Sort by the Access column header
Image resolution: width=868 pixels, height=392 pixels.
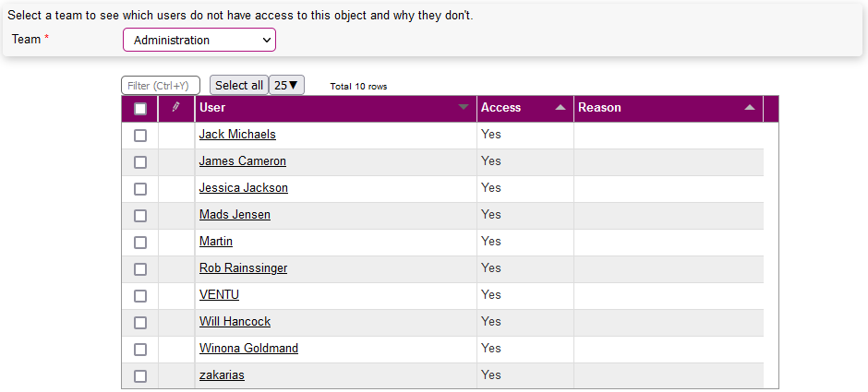(x=501, y=108)
